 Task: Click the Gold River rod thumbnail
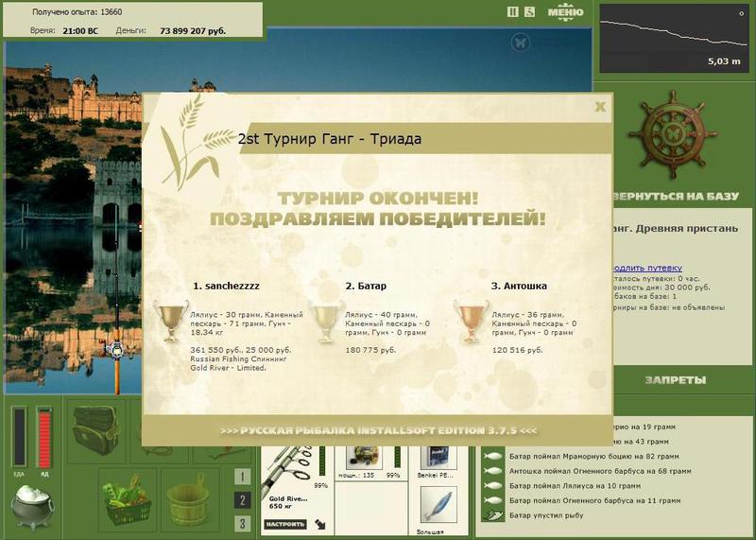288,471
